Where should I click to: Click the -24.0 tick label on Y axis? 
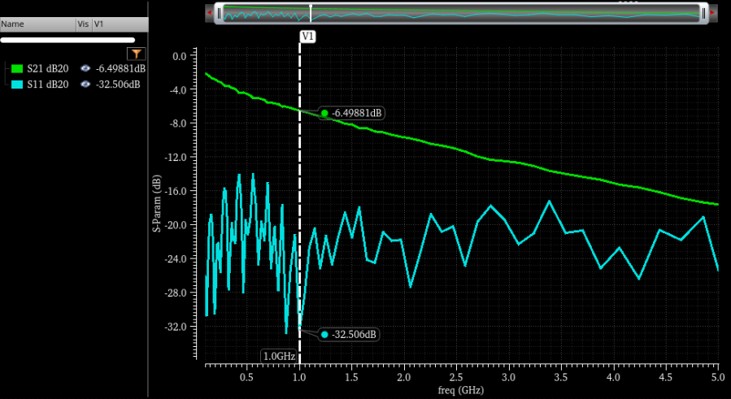(176, 259)
